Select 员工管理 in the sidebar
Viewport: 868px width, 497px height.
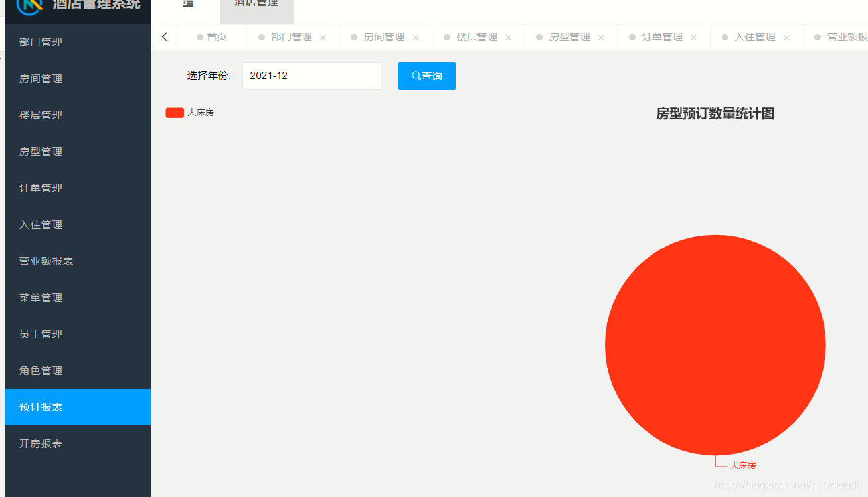coord(41,334)
